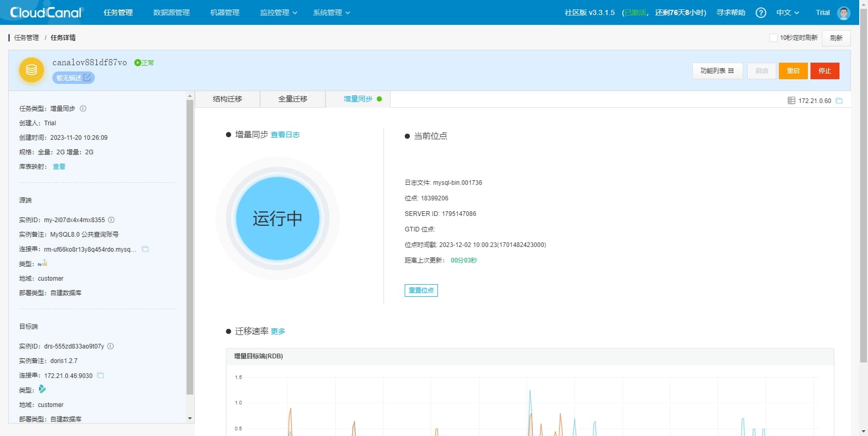
Task: Click info icon beside source 实例ID
Action: 111,220
